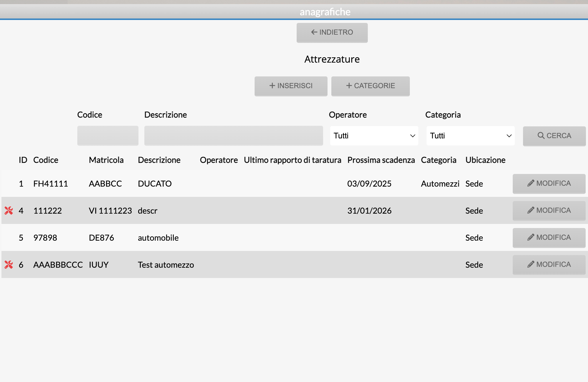
Task: Open the Operatore dropdown
Action: click(374, 136)
